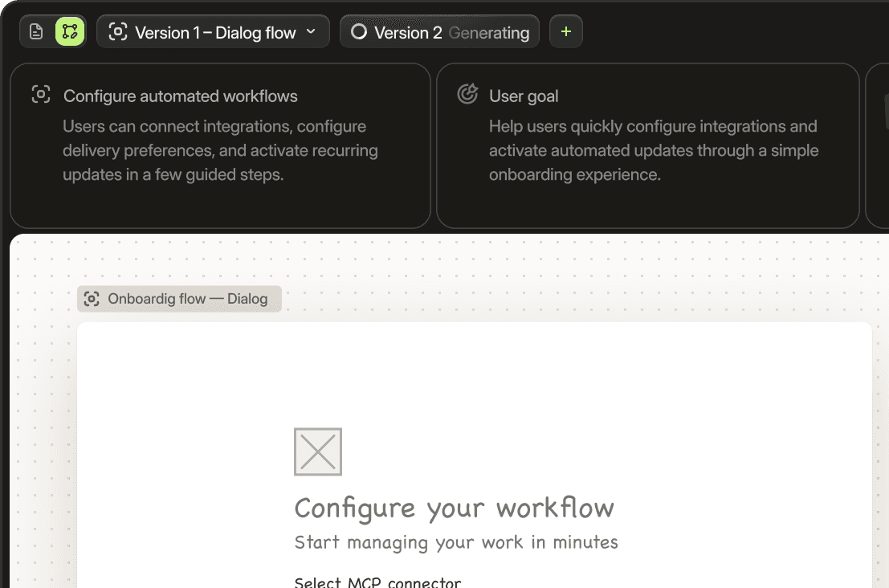Viewport: 889px width, 588px height.
Task: Click the frame icon in the Version 1 tab
Action: tap(118, 32)
